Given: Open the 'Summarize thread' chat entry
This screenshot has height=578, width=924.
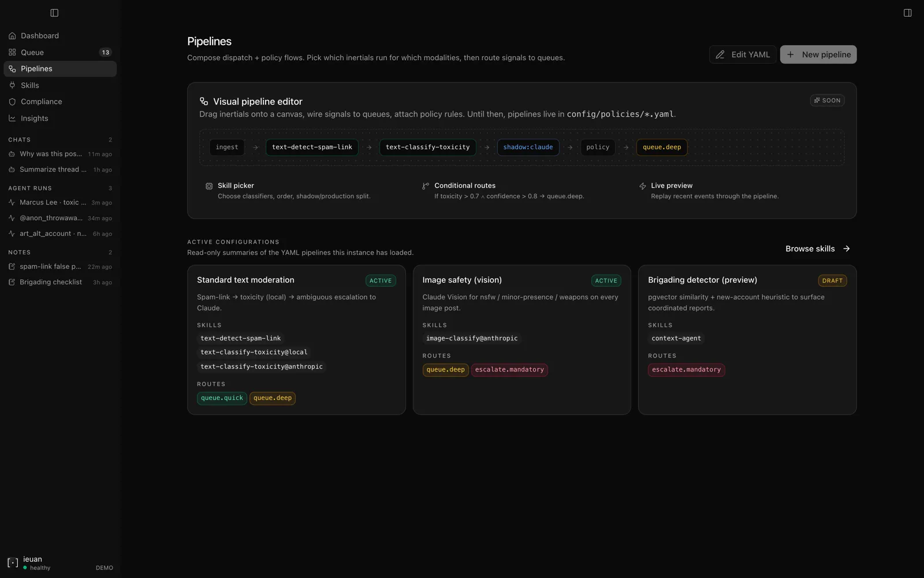Looking at the screenshot, I should (x=60, y=169).
